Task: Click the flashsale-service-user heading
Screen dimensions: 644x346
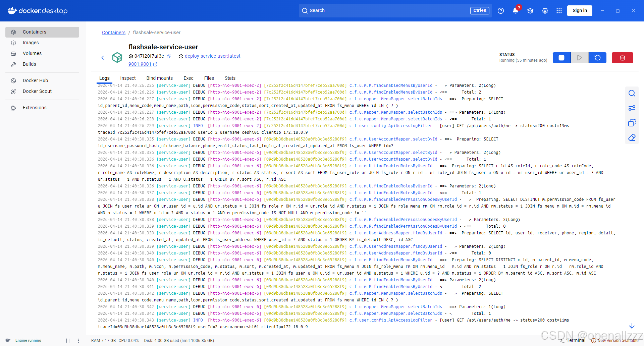Action: [x=163, y=47]
